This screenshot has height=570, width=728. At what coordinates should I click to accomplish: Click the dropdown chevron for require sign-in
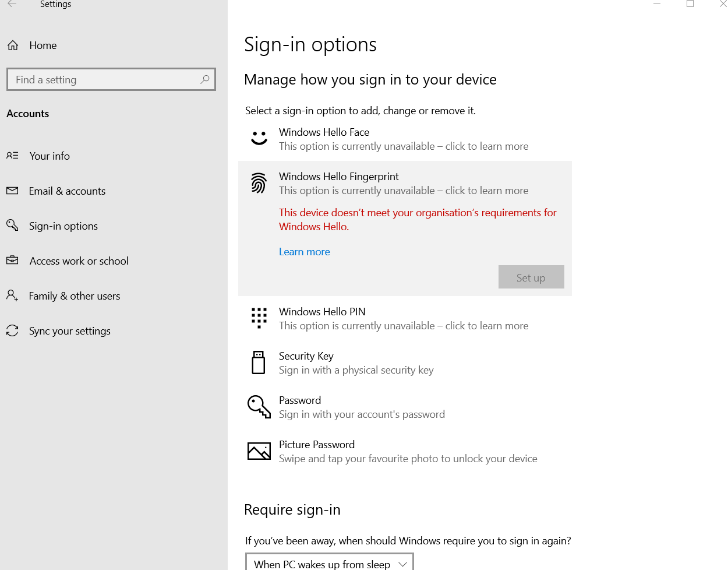402,564
